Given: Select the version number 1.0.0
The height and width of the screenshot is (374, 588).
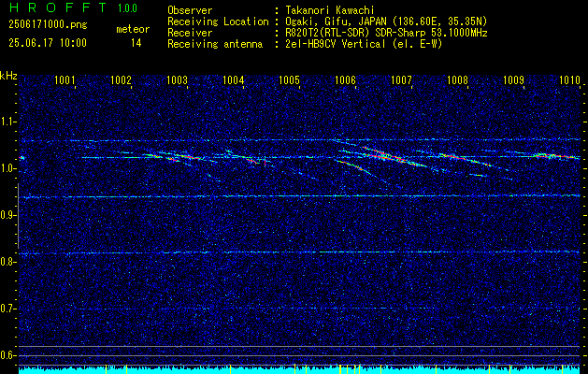Looking at the screenshot, I should pos(127,7).
